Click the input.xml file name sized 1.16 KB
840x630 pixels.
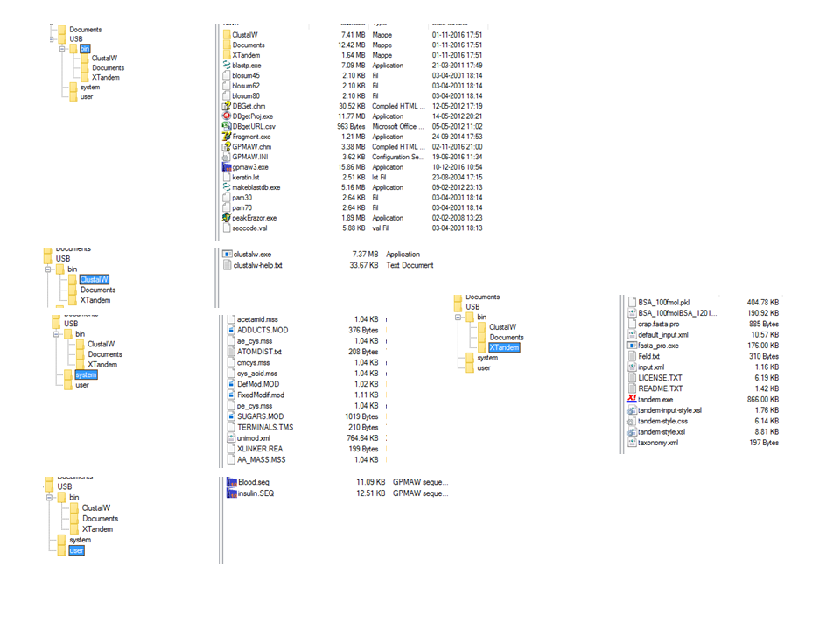pos(651,367)
